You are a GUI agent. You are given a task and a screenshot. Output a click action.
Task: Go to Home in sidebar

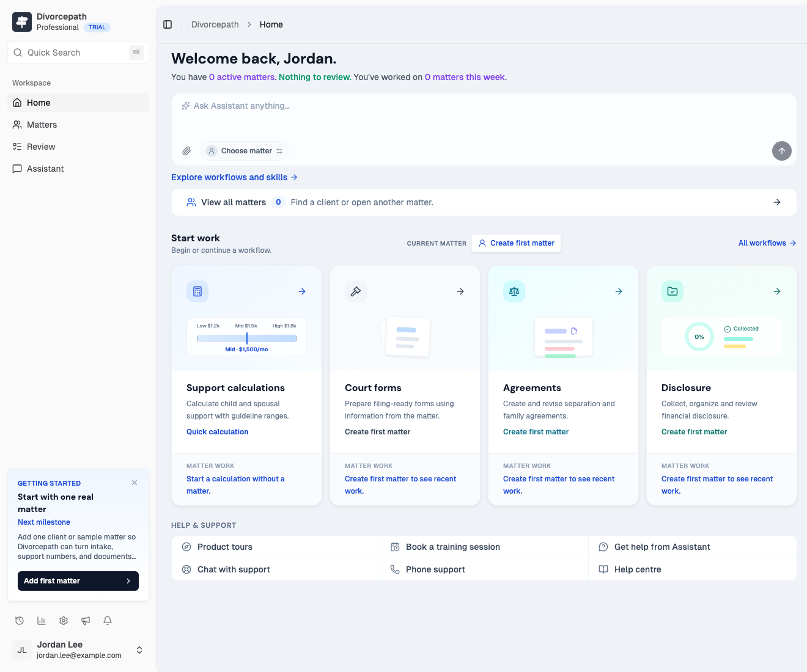point(78,103)
